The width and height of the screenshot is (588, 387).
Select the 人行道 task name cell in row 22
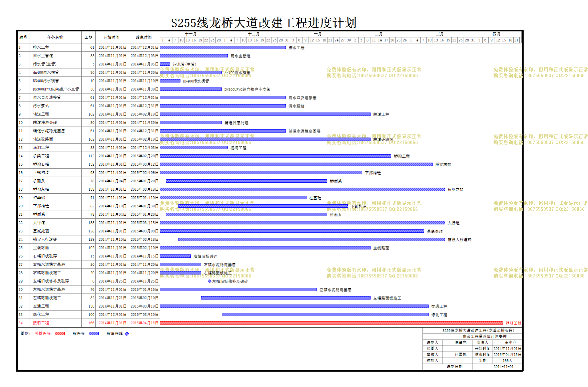tap(55, 223)
